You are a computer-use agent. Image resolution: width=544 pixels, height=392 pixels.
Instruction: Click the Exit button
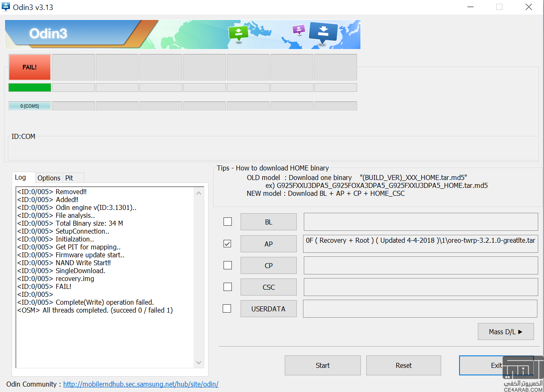496,365
